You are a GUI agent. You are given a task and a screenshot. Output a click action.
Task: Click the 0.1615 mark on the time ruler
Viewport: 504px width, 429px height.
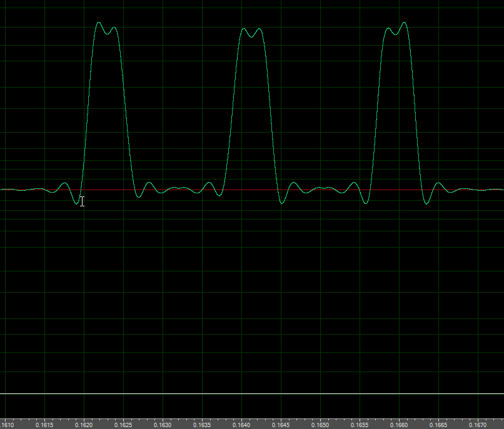pos(44,425)
